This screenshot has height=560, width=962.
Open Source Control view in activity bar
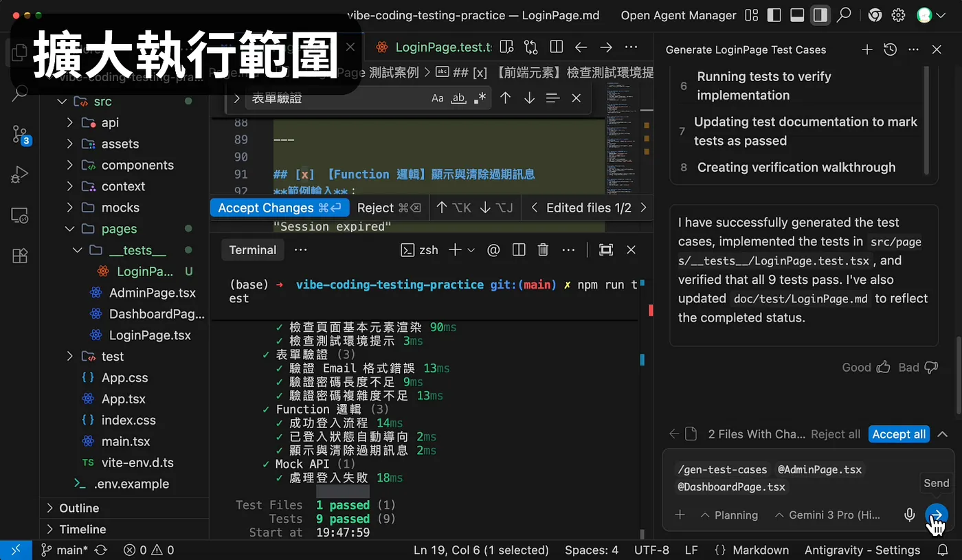pyautogui.click(x=19, y=134)
